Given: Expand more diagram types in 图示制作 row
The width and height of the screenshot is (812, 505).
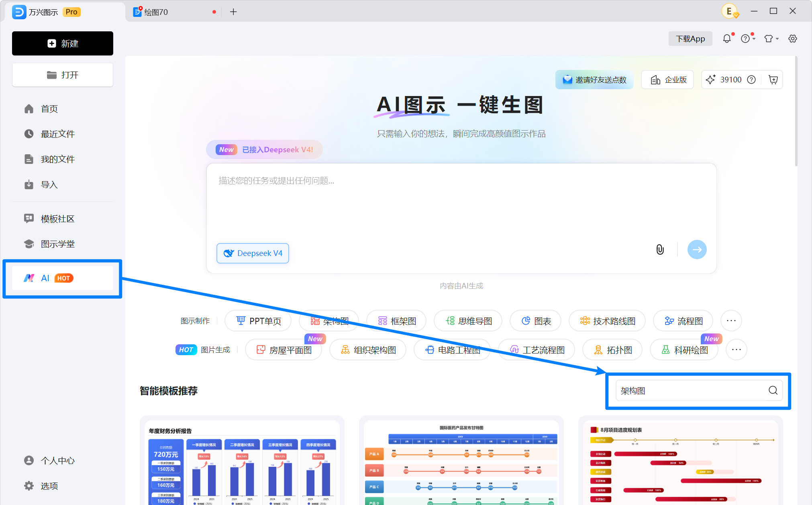Looking at the screenshot, I should click(731, 321).
